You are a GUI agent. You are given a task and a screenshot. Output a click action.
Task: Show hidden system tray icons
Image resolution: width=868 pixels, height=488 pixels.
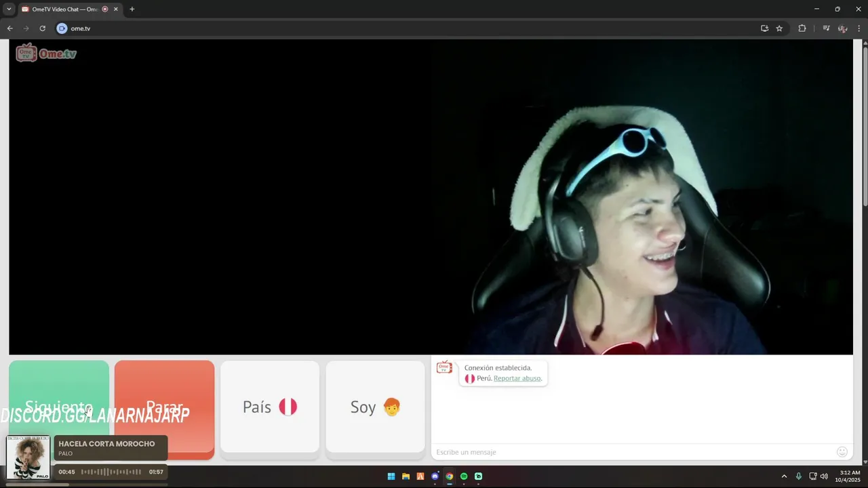coord(784,476)
